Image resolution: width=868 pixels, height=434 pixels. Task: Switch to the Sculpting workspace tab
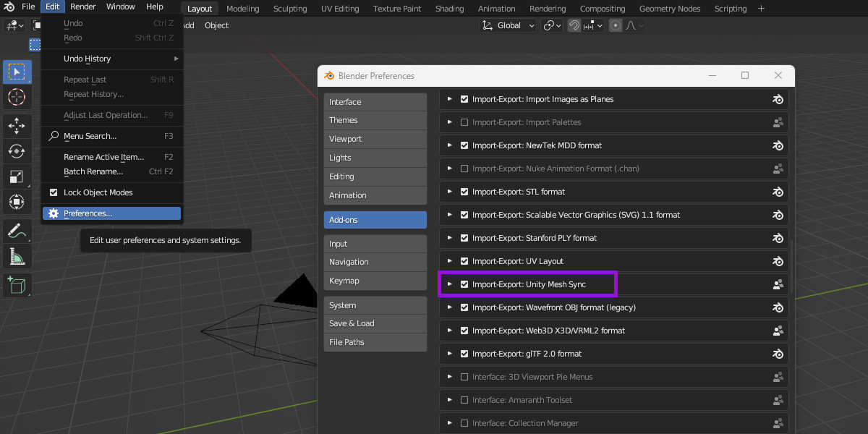pyautogui.click(x=289, y=9)
